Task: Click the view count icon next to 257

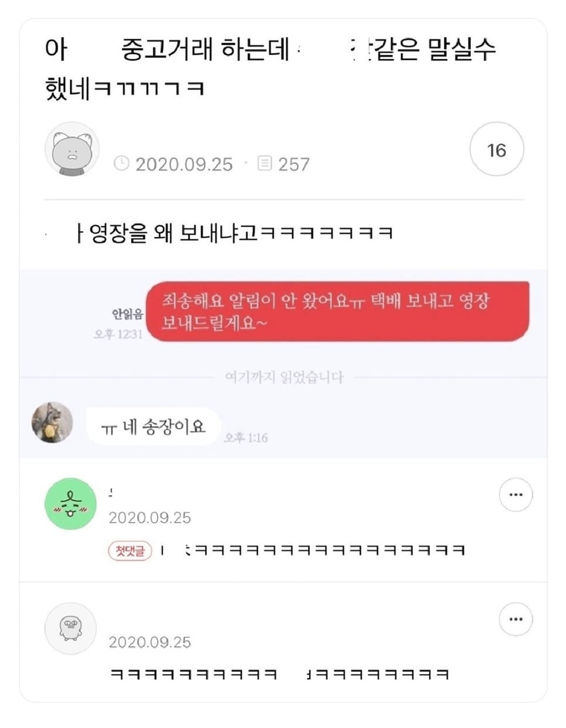Action: click(265, 164)
